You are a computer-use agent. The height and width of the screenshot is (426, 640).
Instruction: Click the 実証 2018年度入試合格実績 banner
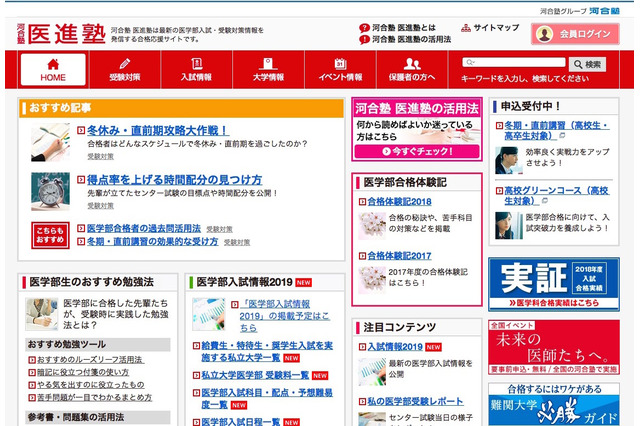point(554,284)
